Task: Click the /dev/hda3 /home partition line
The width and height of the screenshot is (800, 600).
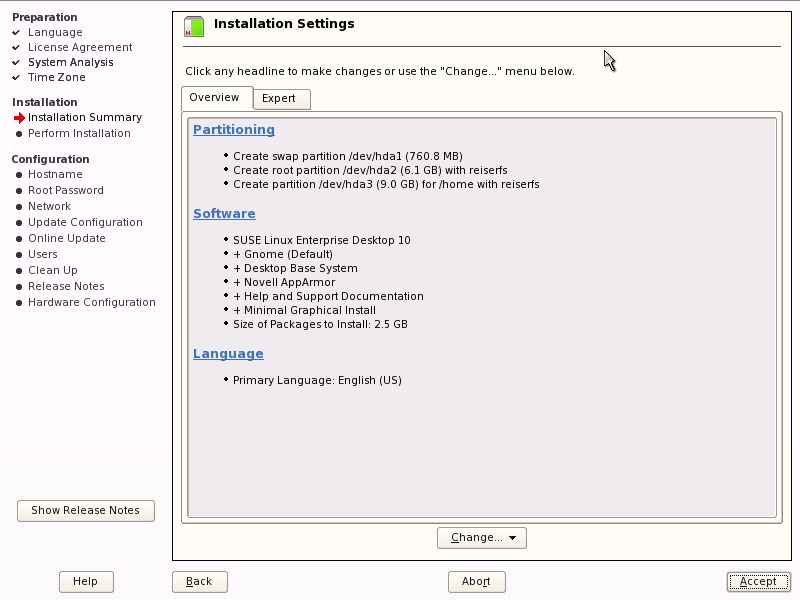Action: click(386, 184)
